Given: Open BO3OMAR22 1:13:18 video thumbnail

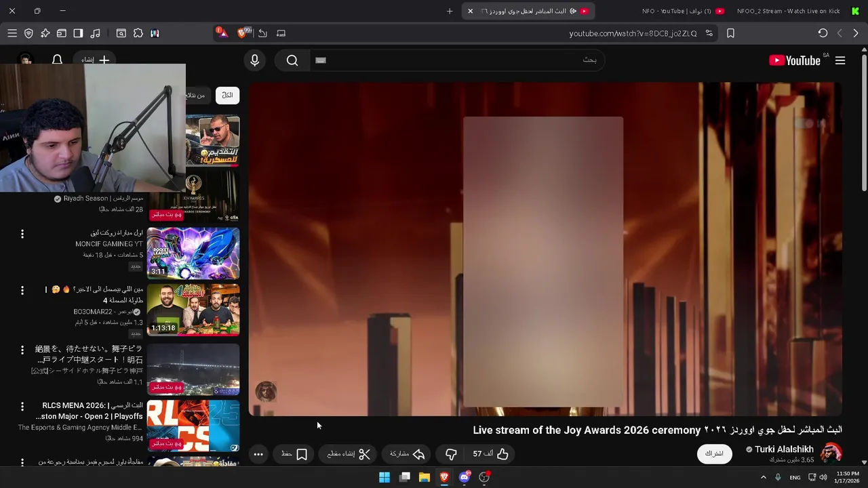Looking at the screenshot, I should [x=193, y=310].
